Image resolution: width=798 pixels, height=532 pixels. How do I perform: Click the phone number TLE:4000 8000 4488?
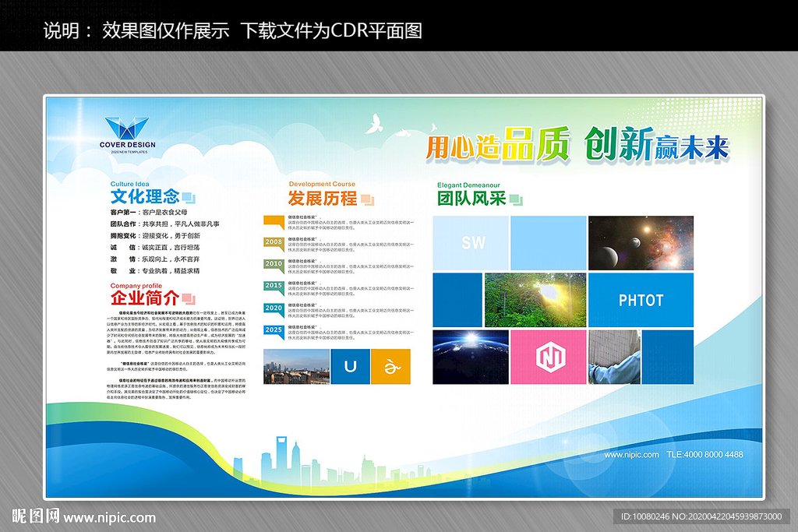(704, 455)
